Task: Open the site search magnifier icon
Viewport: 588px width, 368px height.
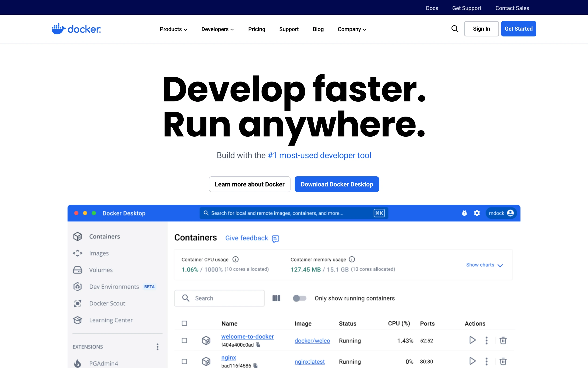Action: coord(455,29)
